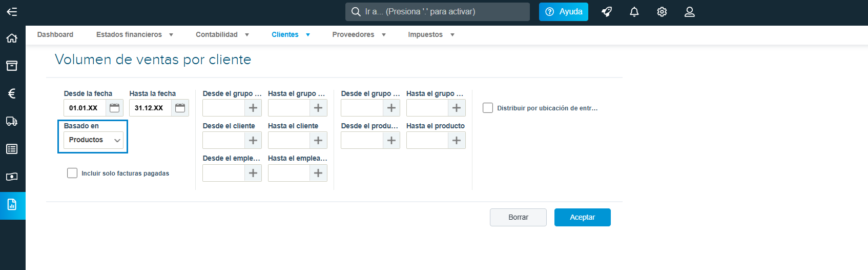Expand the Estados financieros menu

[135, 34]
